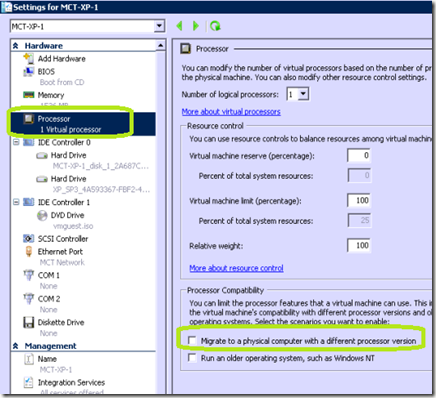Click the IDE Controller 0 icon
The width and height of the screenshot is (436, 398).
29,142
